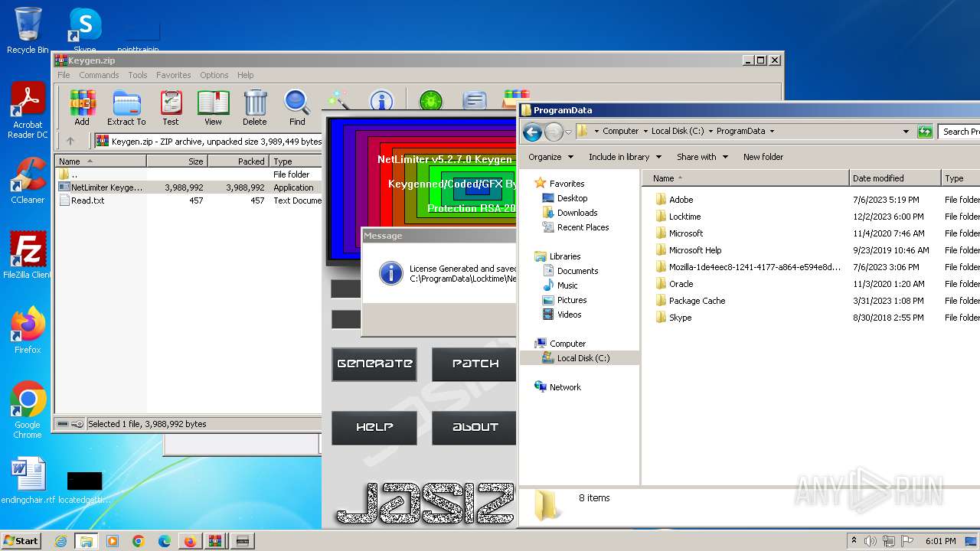Open the Tools menu in WinRAR
Viewport: 980px width, 551px height.
(138, 75)
